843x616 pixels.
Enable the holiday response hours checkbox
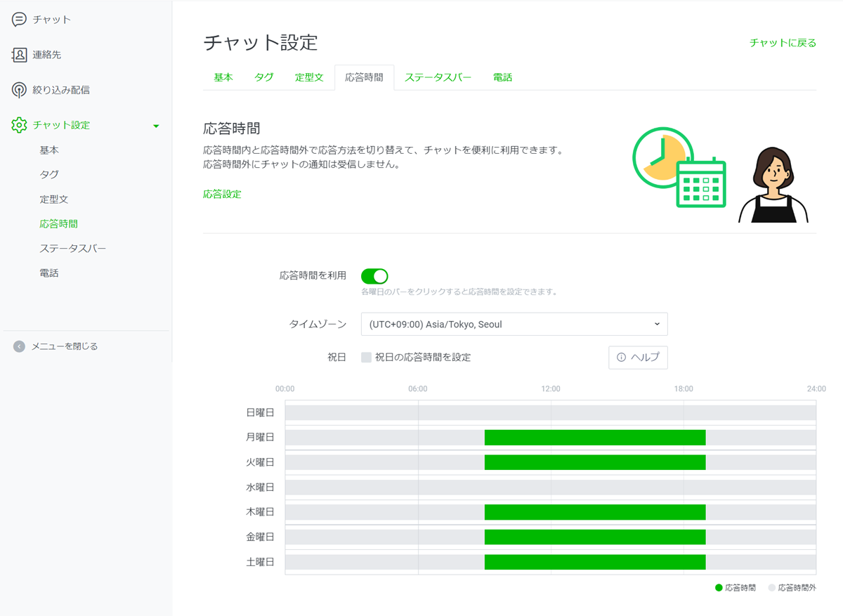click(x=366, y=358)
